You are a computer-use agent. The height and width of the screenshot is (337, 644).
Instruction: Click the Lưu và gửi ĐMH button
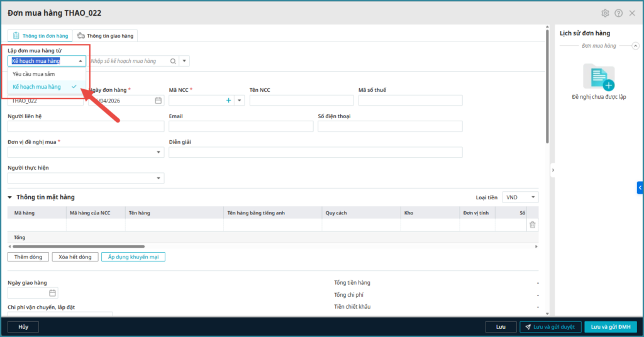(x=610, y=327)
